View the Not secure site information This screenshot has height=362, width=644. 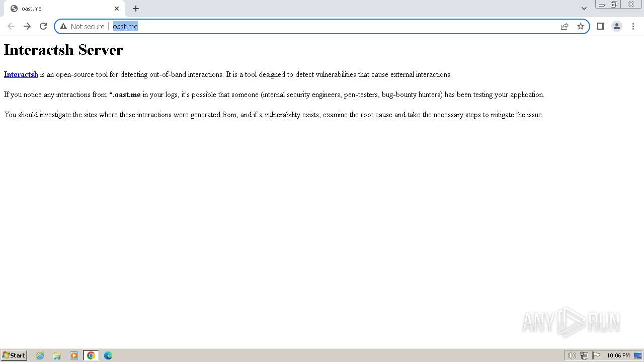tap(83, 26)
